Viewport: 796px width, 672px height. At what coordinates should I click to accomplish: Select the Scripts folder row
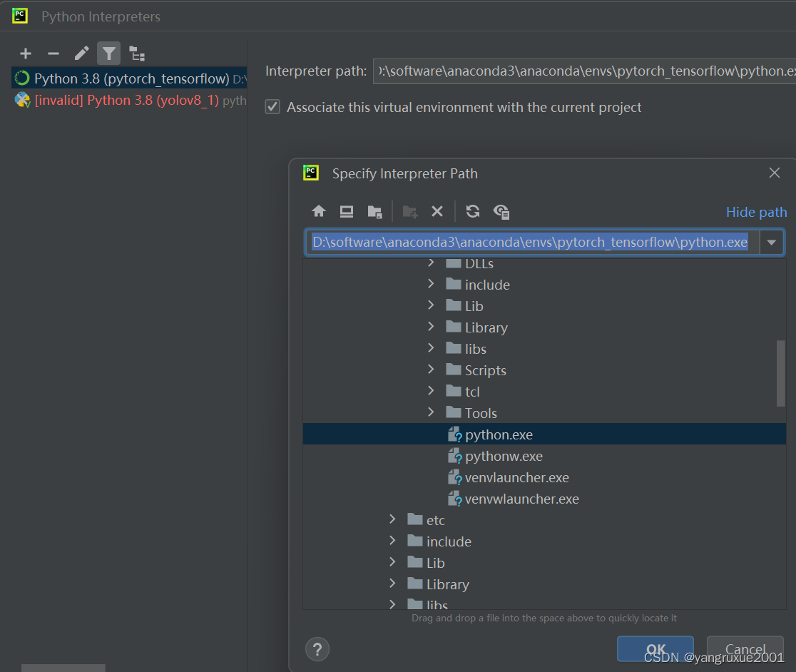[x=544, y=370]
